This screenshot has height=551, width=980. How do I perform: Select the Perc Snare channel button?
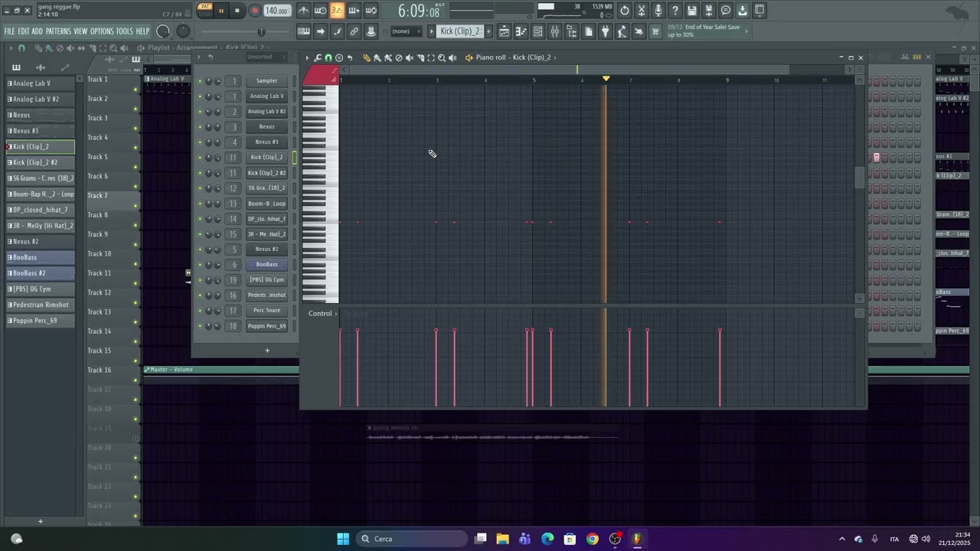266,311
